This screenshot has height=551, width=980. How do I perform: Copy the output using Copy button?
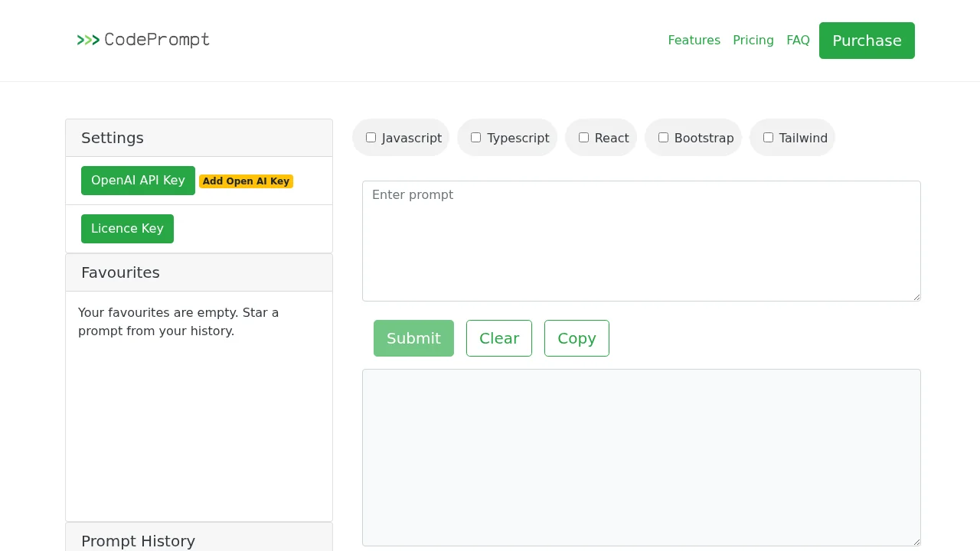[x=577, y=338]
